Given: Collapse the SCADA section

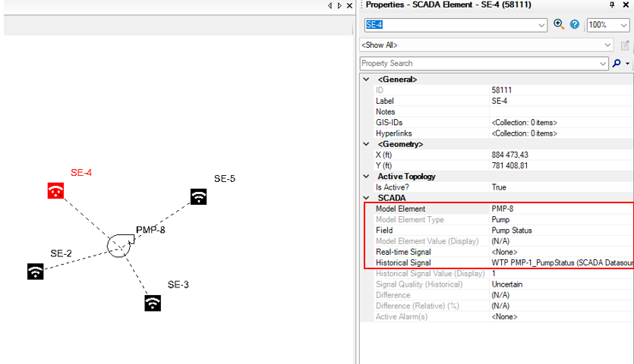Looking at the screenshot, I should (x=366, y=198).
